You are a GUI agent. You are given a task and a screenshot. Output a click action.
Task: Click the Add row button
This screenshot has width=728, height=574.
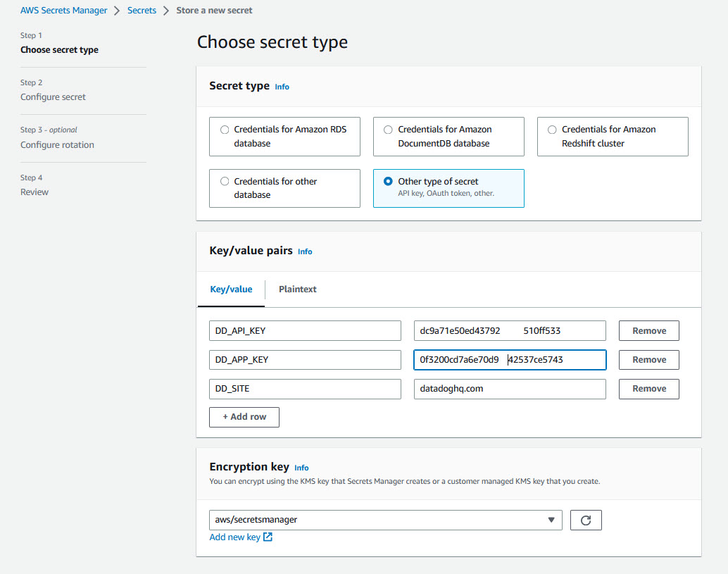244,417
